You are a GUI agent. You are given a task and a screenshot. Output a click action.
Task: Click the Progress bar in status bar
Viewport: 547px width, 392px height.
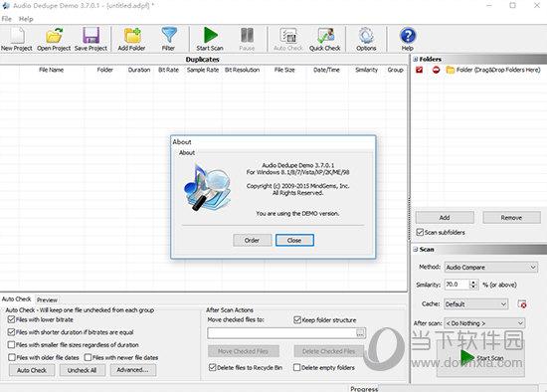pyautogui.click(x=458, y=388)
